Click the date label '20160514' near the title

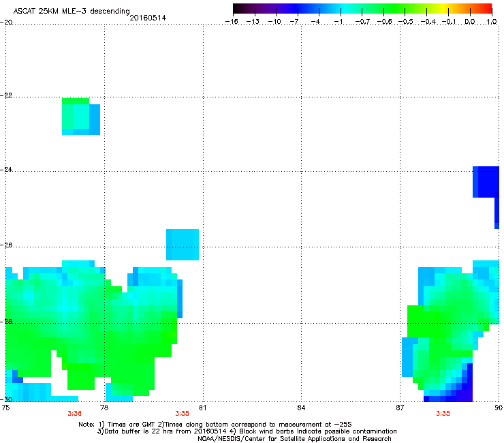click(x=148, y=18)
